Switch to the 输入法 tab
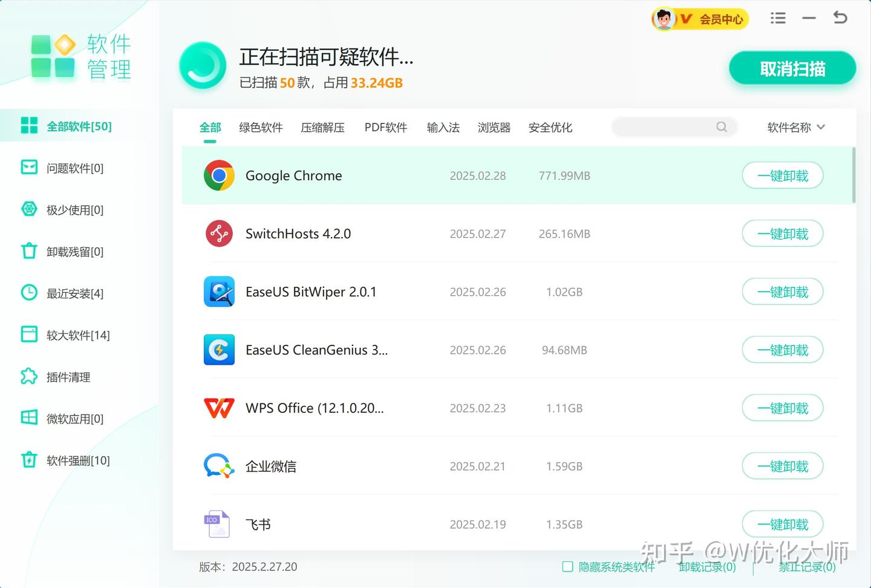The image size is (871, 588). tap(443, 127)
